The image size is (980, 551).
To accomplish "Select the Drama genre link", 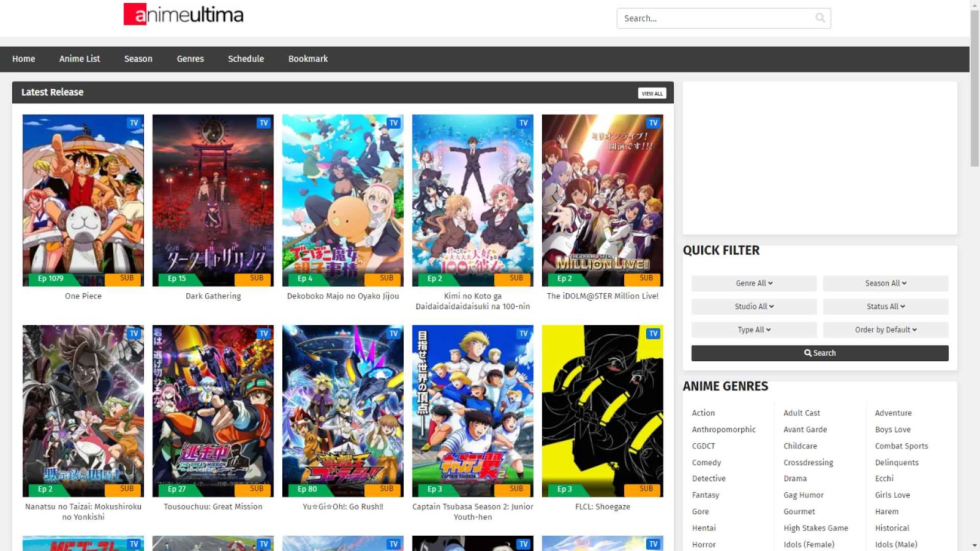I will tap(795, 479).
